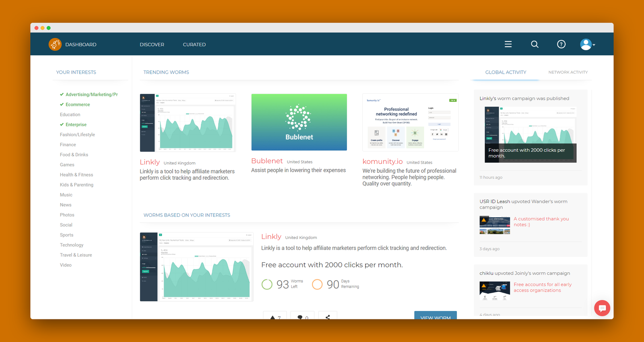644x342 pixels.
Task: Switch to the Network Activity tab
Action: pyautogui.click(x=568, y=73)
